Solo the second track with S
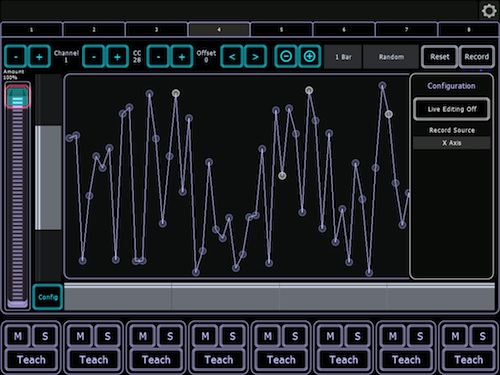 [x=107, y=336]
